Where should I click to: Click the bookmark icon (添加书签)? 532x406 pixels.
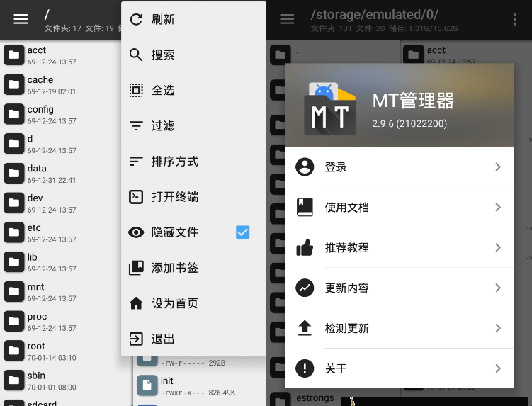coord(136,268)
